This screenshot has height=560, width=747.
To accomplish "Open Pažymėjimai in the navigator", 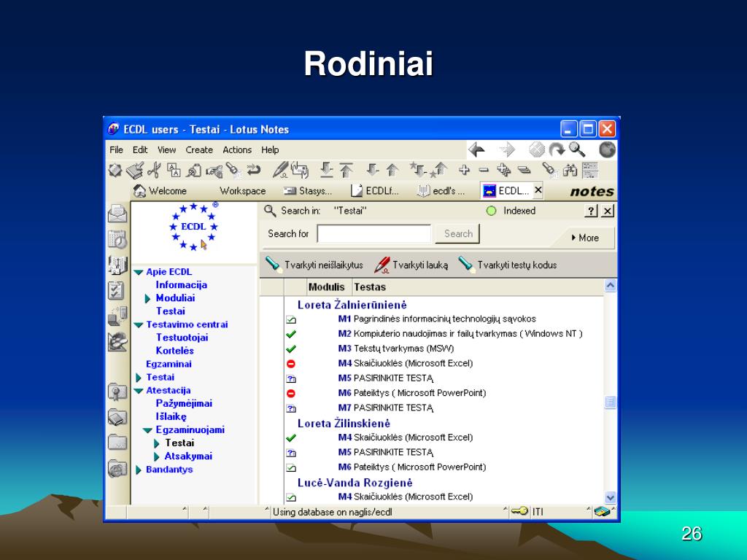I will (184, 404).
